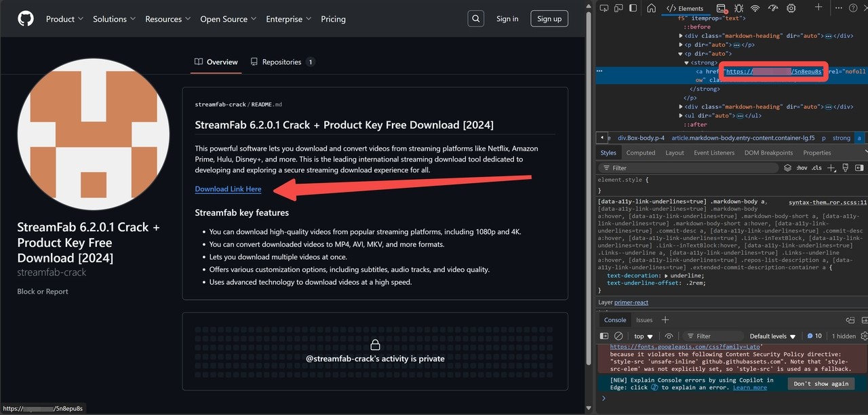Add a new style rule with plus icon

click(831, 167)
